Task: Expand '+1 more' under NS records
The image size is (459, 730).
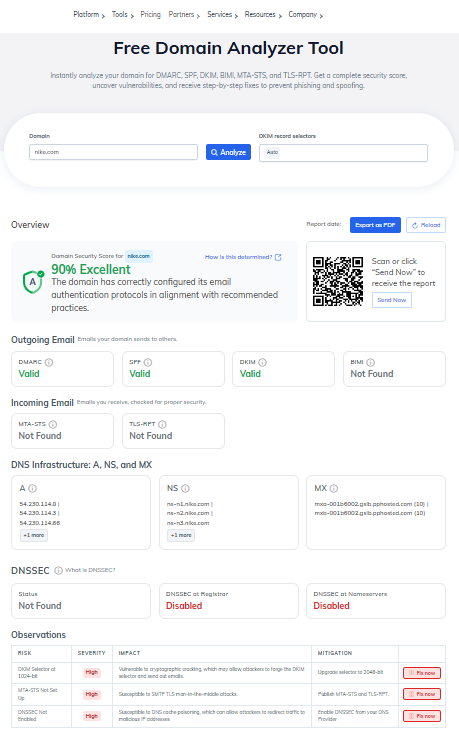Action: (x=181, y=535)
